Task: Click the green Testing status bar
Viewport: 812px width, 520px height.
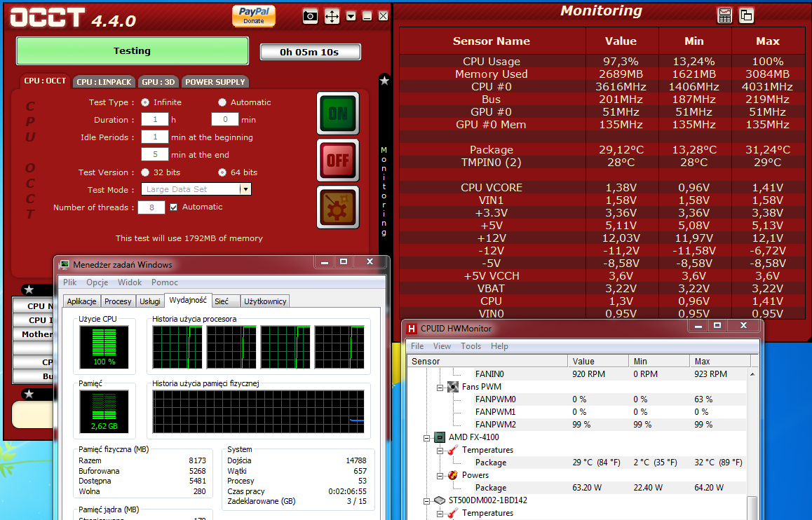Action: tap(132, 50)
